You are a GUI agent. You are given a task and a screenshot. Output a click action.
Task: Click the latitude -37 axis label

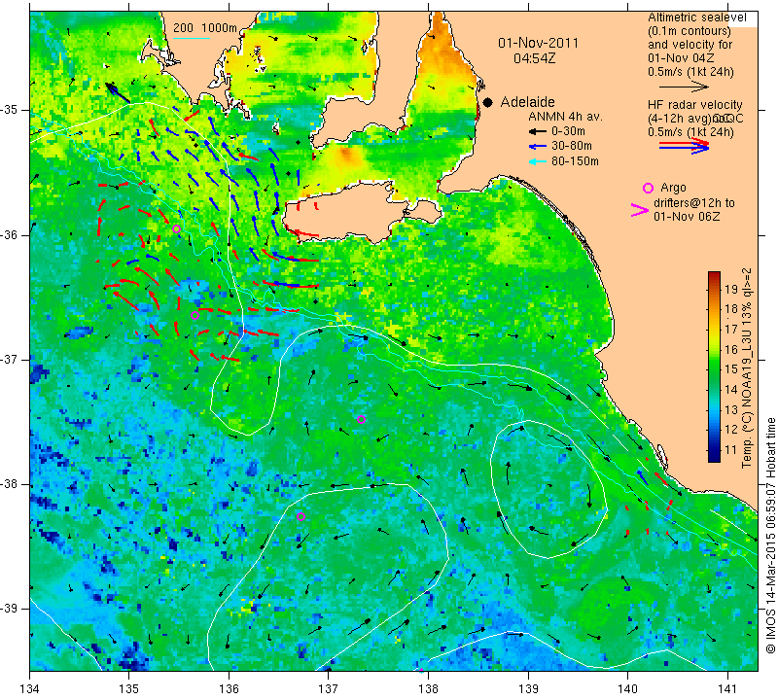coord(10,359)
